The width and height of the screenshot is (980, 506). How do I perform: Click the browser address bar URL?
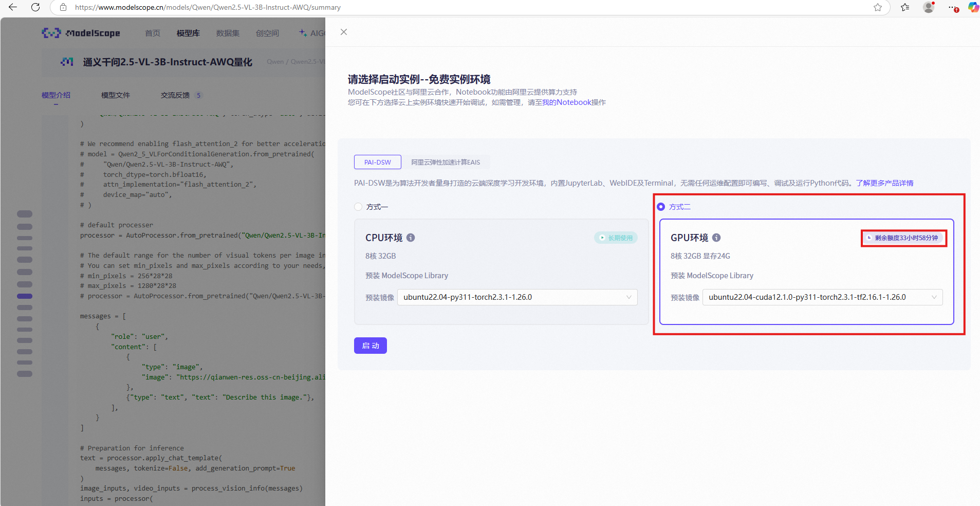click(x=208, y=7)
